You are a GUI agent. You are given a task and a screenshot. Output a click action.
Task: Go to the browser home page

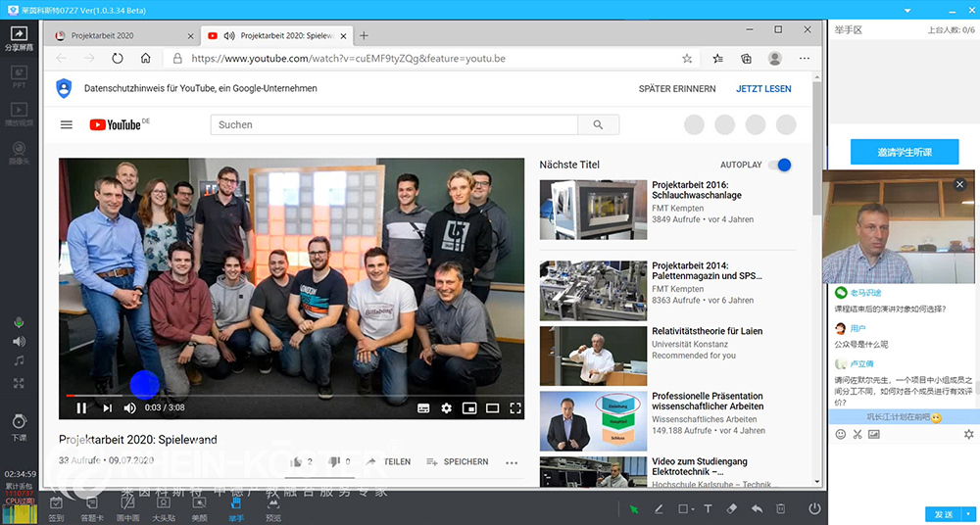[146, 58]
